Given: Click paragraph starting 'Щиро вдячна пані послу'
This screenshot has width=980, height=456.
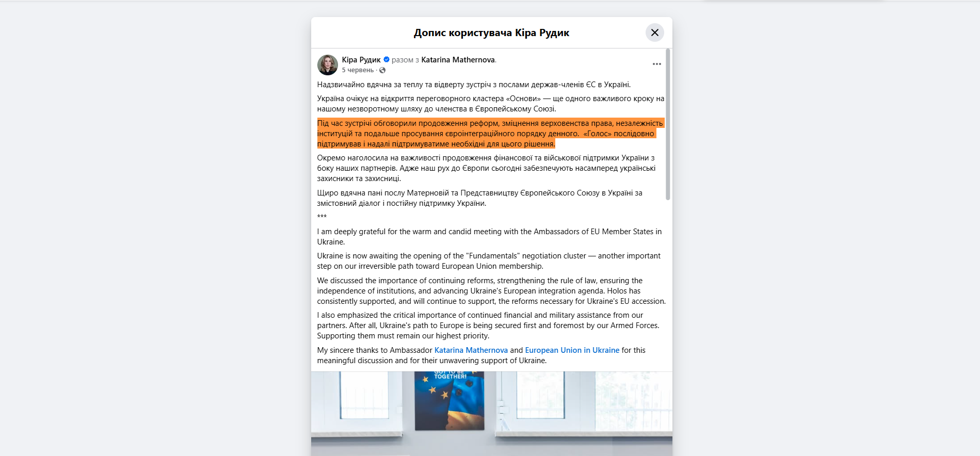Looking at the screenshot, I should (x=480, y=198).
